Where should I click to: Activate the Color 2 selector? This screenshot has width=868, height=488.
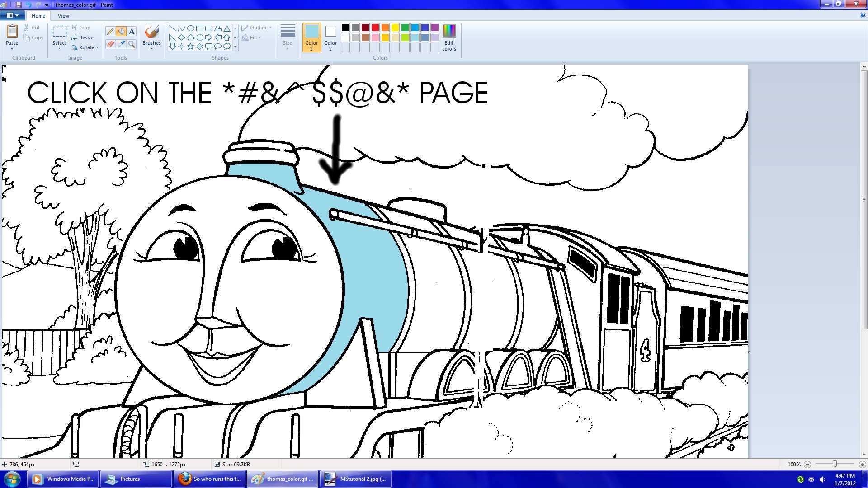pyautogui.click(x=330, y=37)
